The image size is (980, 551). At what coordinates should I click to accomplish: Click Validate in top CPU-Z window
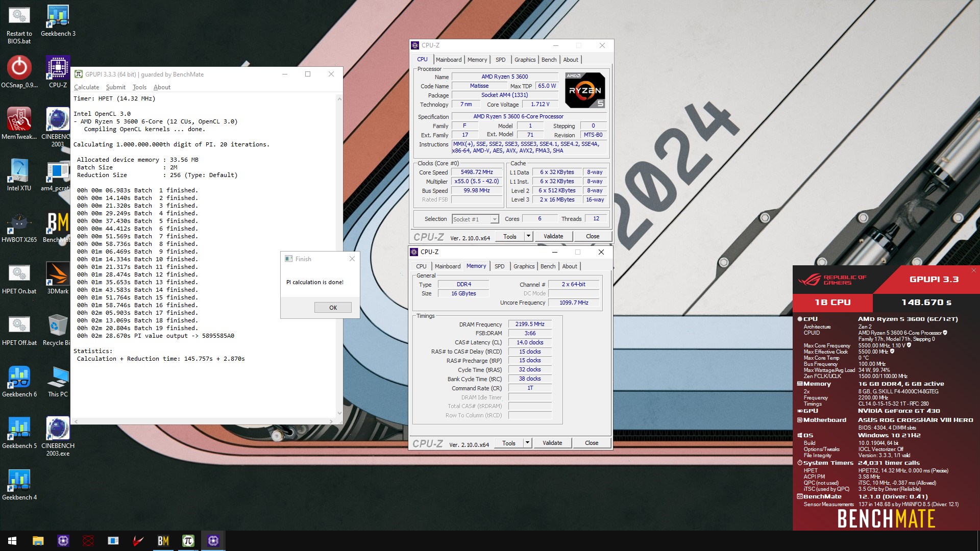pyautogui.click(x=553, y=236)
